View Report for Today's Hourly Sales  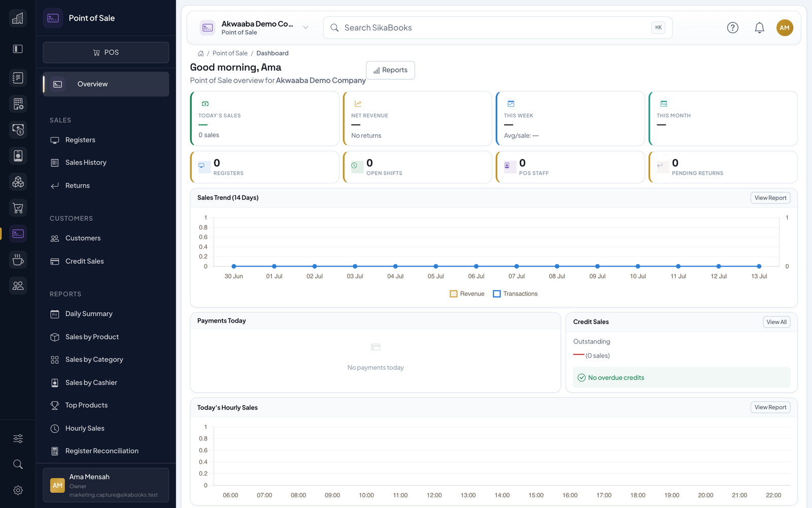click(770, 407)
